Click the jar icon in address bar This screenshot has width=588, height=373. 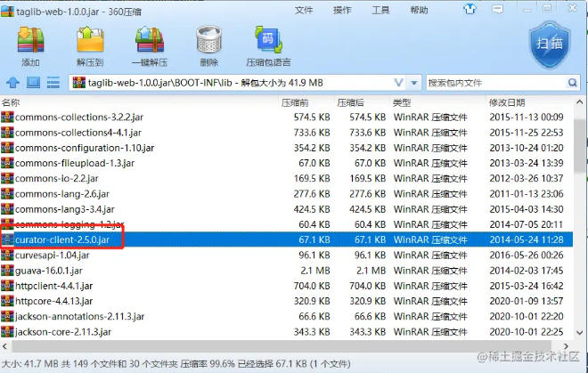78,83
